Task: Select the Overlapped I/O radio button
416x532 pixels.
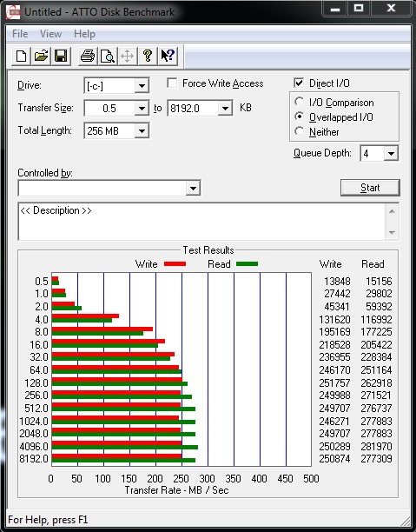Action: coord(300,116)
